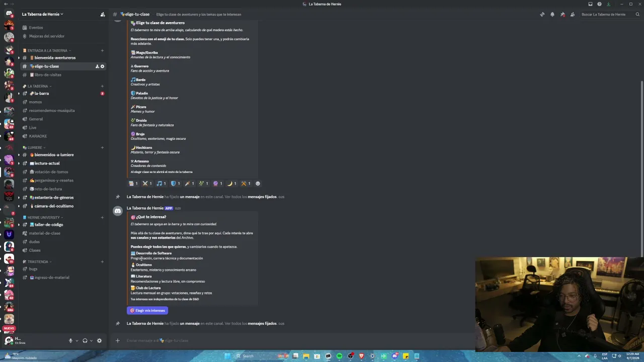
Task: Add channel to LA TABERNA category
Action: [102, 86]
